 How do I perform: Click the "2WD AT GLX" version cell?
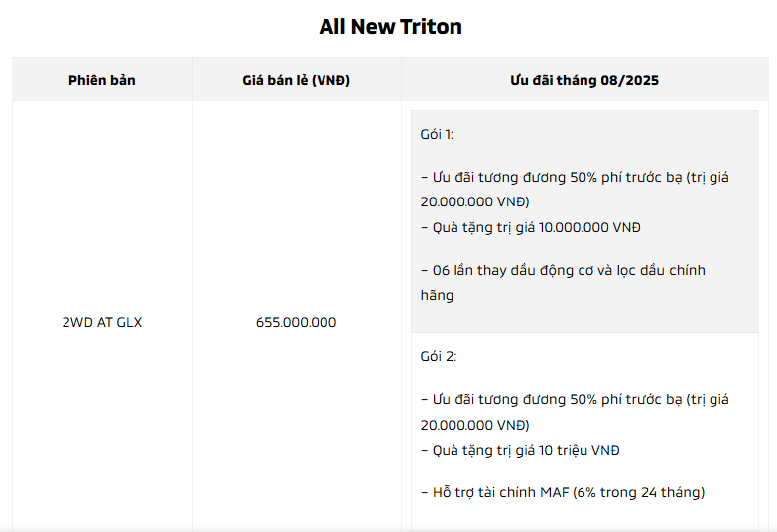(102, 322)
